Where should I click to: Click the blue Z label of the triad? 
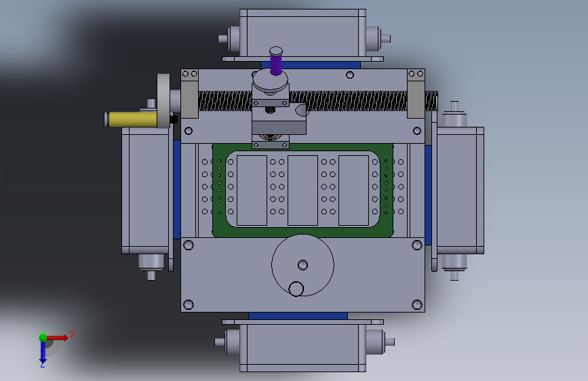coord(42,365)
